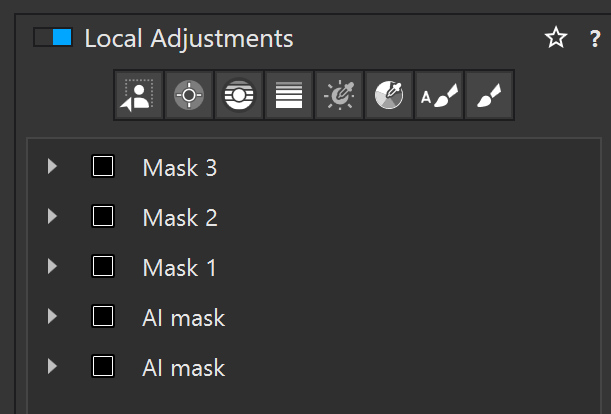
Task: Toggle the Local Adjustments on/off switch
Action: [x=52, y=38]
